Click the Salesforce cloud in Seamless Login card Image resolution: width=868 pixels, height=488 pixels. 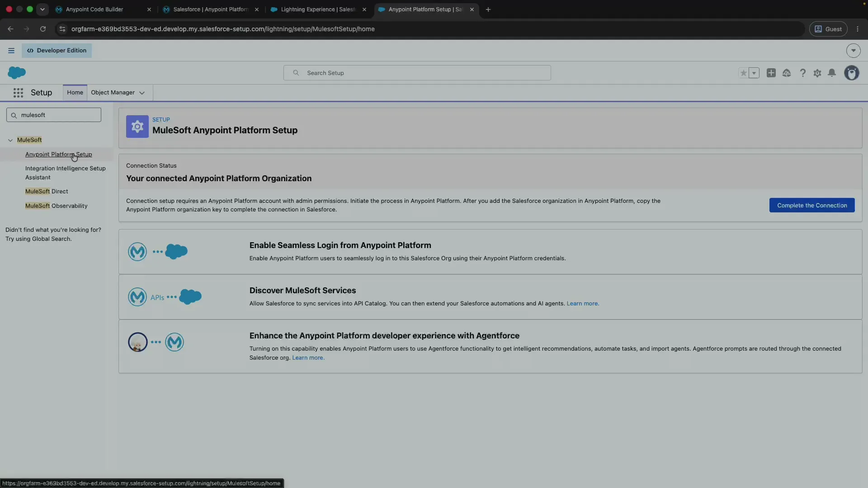point(176,251)
